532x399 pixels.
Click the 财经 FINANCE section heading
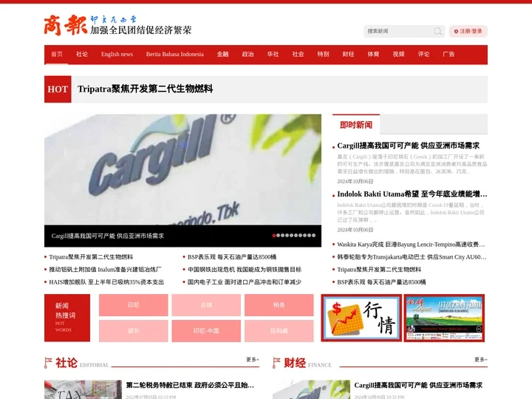tap(302, 363)
